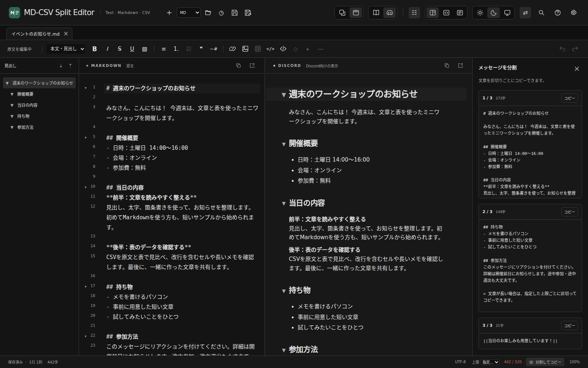This screenshot has width=588, height=368.
Task: Open settings gear icon
Action: (574, 13)
